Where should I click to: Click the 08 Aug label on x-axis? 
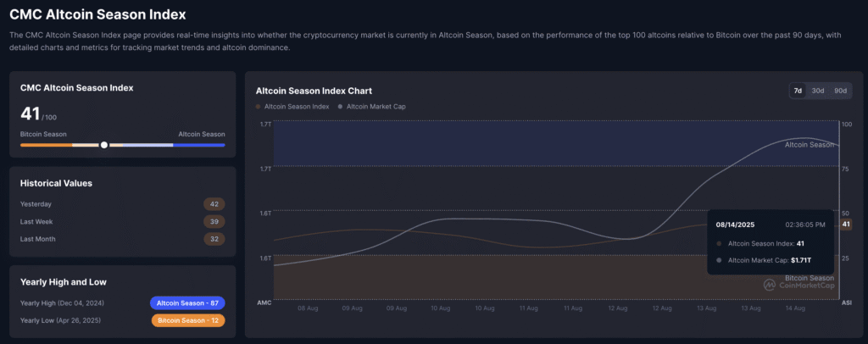tap(306, 309)
